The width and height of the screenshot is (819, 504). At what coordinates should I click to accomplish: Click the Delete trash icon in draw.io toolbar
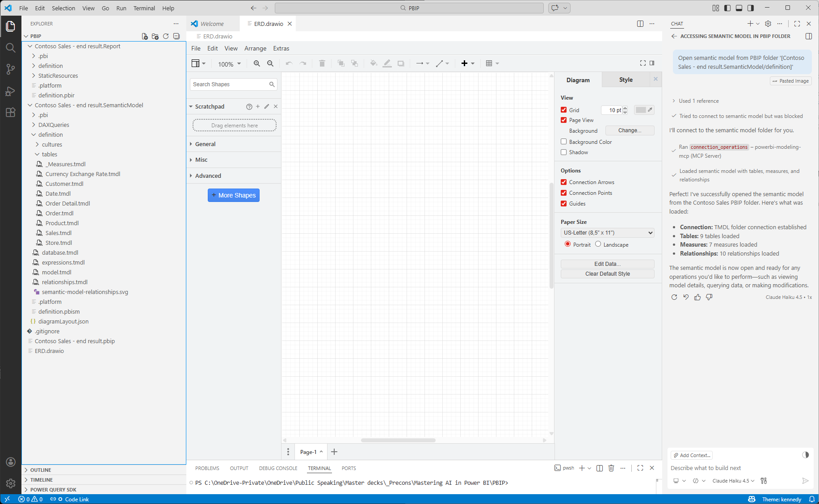[322, 63]
